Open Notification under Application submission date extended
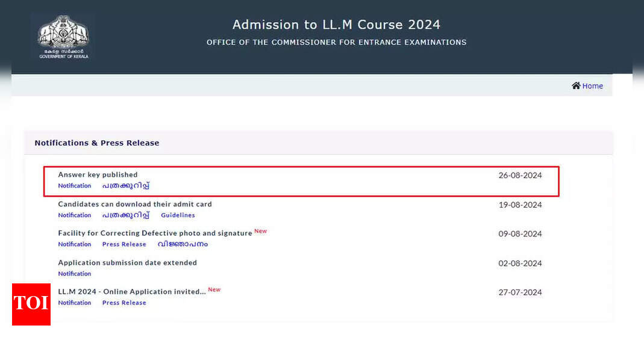This screenshot has height=349, width=644. click(x=74, y=274)
